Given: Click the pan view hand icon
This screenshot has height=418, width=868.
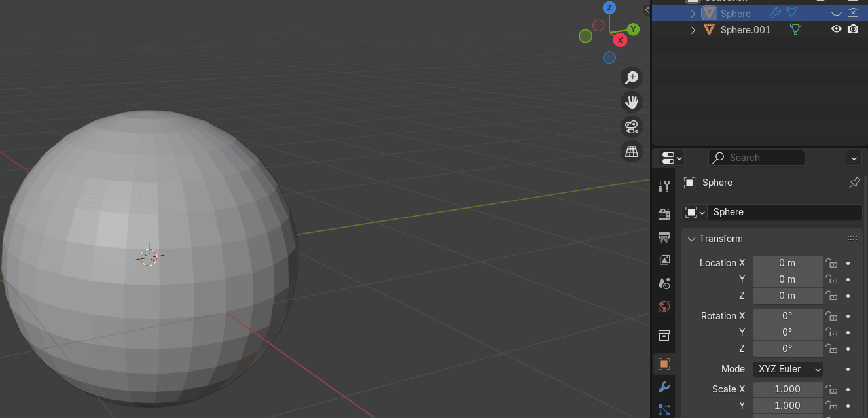Looking at the screenshot, I should coord(632,102).
